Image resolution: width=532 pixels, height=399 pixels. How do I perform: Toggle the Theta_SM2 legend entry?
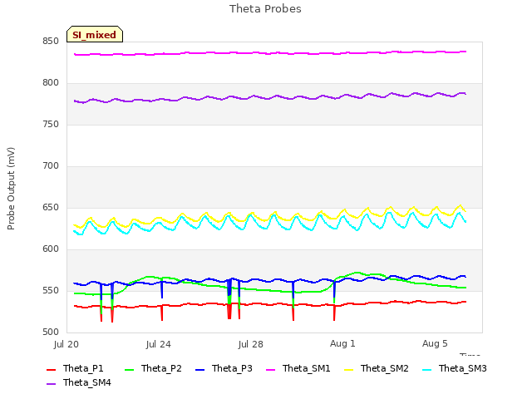click(377, 368)
